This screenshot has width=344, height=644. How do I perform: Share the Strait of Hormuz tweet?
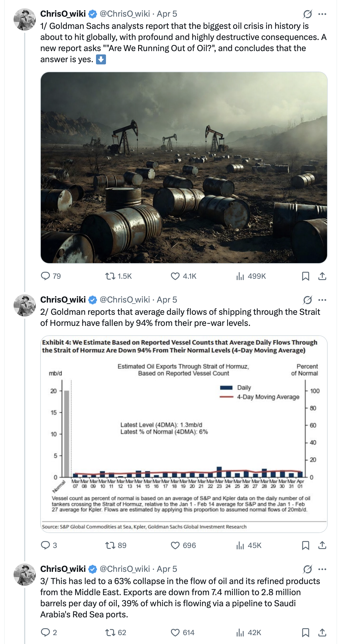point(322,545)
